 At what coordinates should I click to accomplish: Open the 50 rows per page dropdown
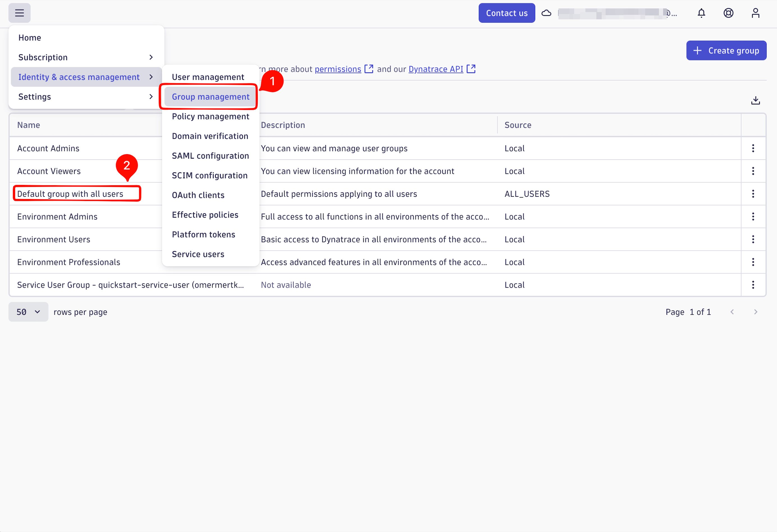[x=28, y=312]
